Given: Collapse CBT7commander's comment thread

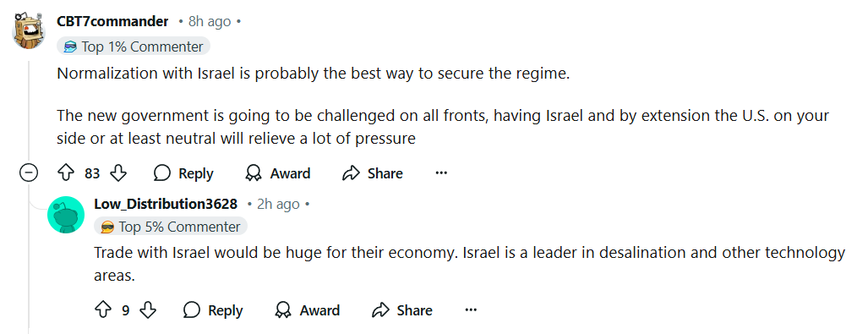Looking at the screenshot, I should click(x=28, y=173).
